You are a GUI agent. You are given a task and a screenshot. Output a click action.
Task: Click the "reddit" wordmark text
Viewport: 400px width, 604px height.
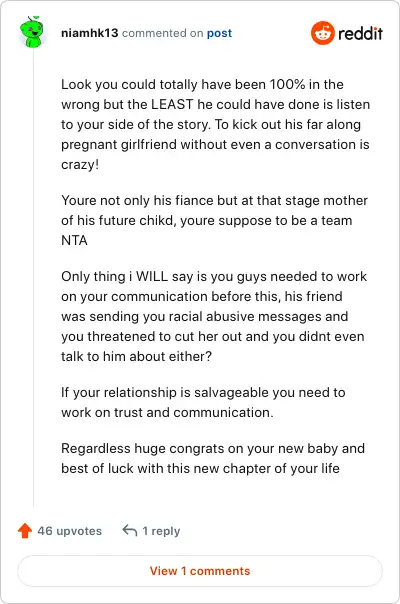point(360,34)
